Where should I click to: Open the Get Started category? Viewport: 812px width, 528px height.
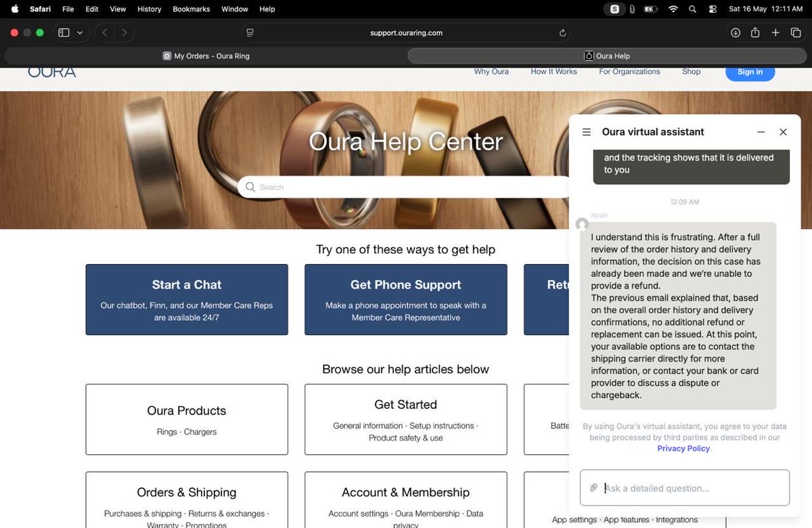(406, 419)
